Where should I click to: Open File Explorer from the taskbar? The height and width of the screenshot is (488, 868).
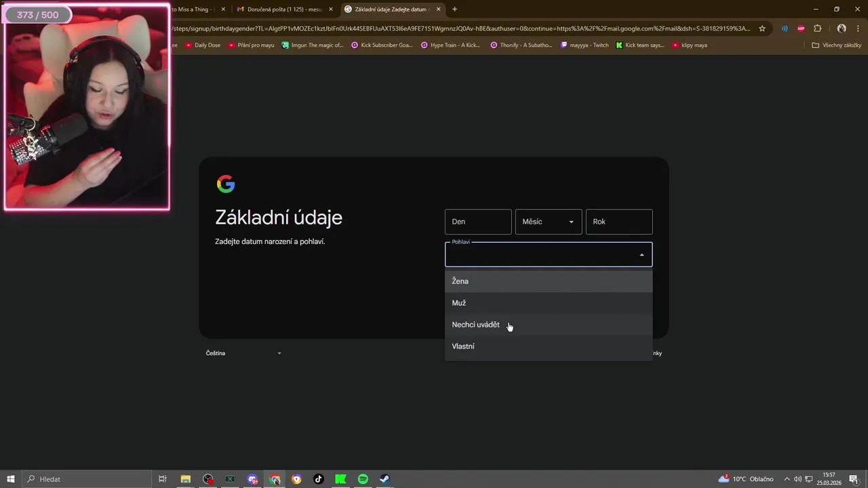185,479
